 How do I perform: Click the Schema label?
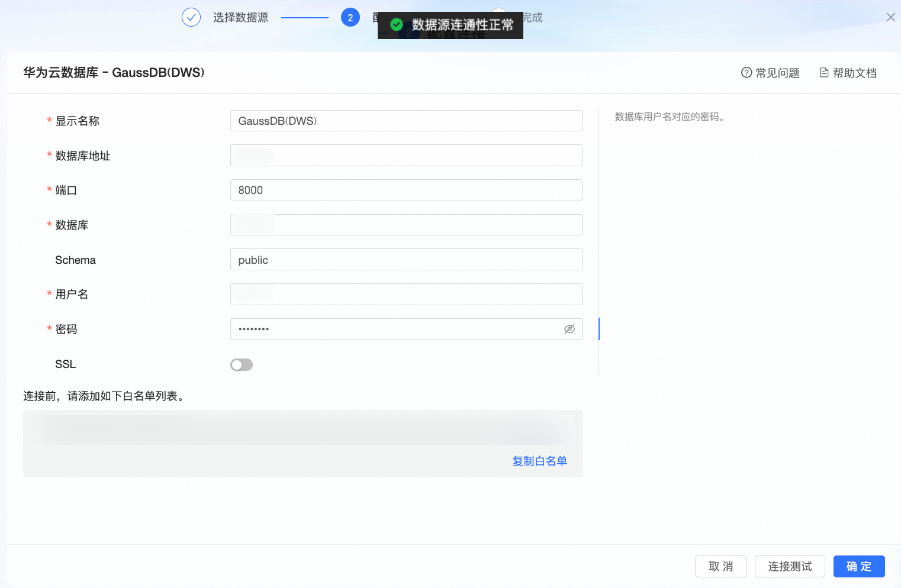click(x=75, y=260)
